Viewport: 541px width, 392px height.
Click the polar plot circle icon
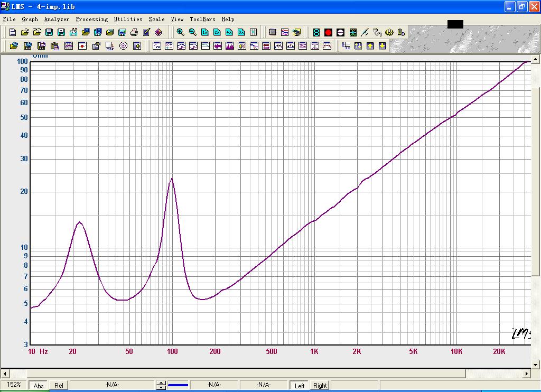[x=123, y=46]
